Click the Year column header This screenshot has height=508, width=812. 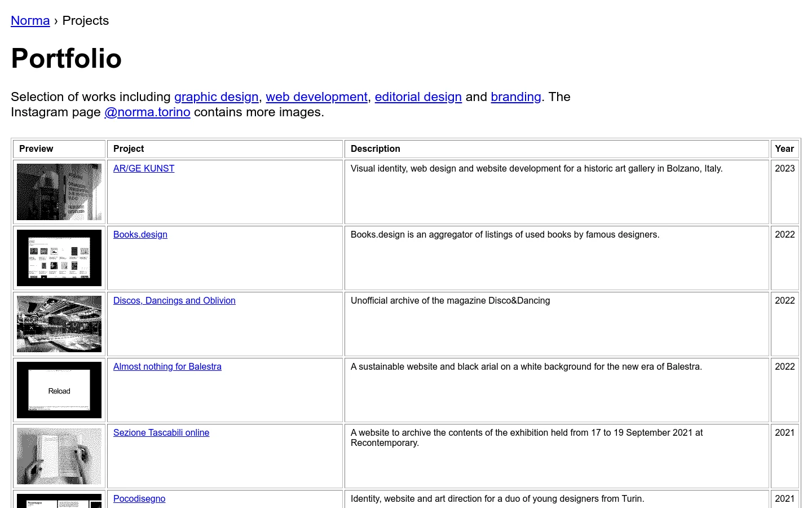coord(784,149)
